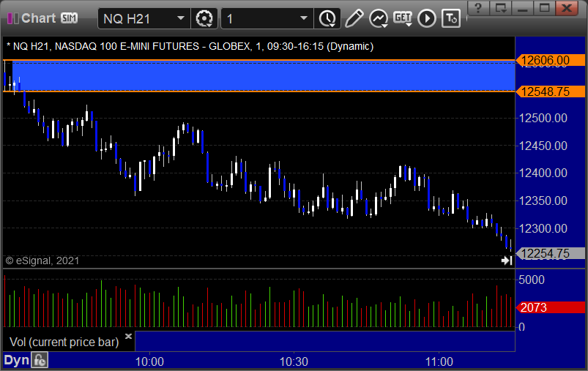The height and width of the screenshot is (371, 588).
Task: Click the 10:30 time axis label
Action: (294, 361)
